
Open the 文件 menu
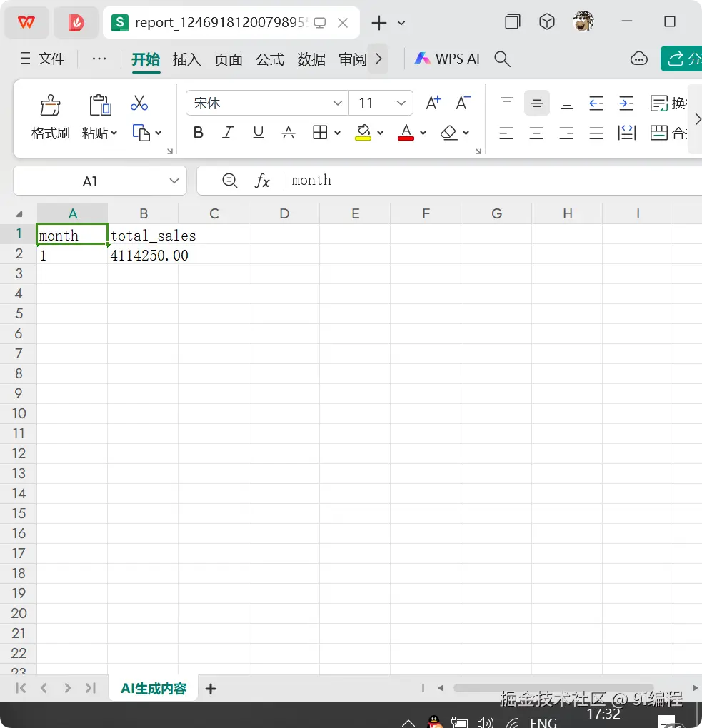(43, 59)
